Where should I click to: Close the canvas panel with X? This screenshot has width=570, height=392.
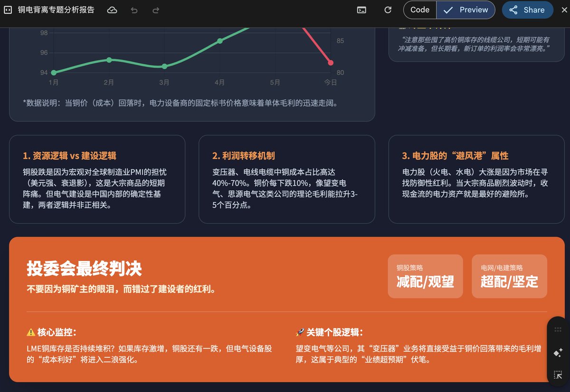coord(564,10)
